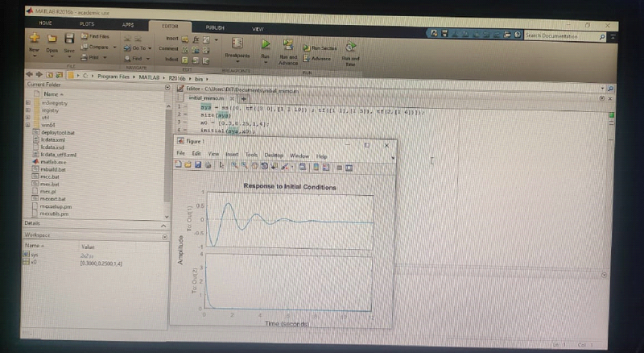Click Find Files in the FILE group
Image resolution: width=644 pixels, height=353 pixels.
tap(95, 36)
